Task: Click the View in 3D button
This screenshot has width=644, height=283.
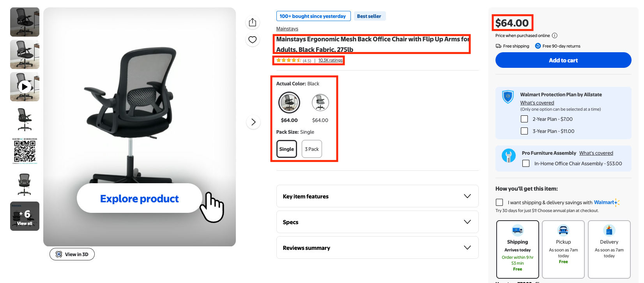Action: (72, 254)
